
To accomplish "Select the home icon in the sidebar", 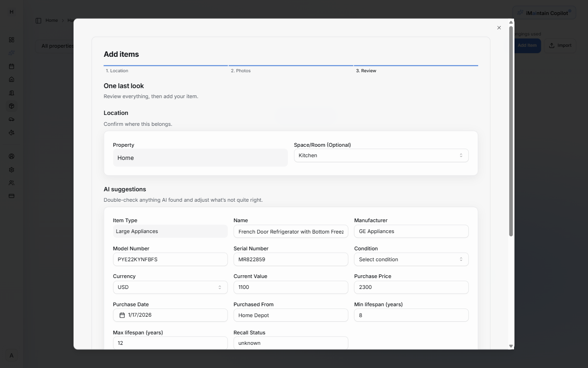I will coord(11,79).
